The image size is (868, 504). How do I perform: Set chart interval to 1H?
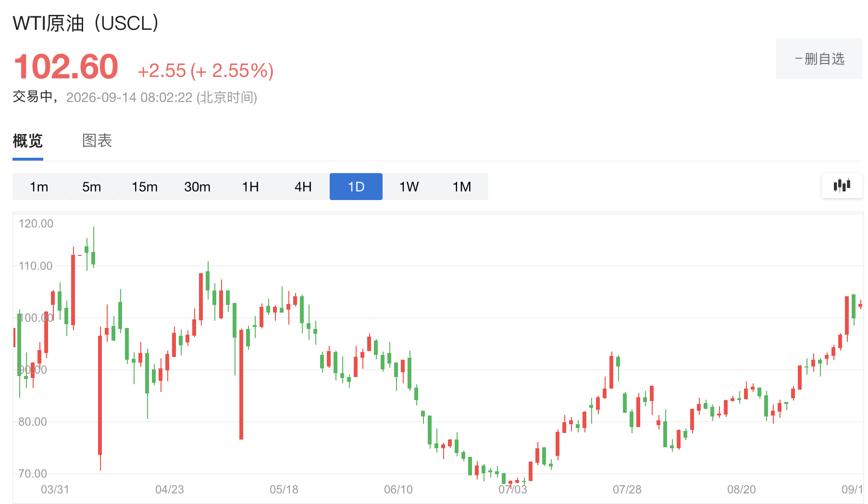click(250, 187)
